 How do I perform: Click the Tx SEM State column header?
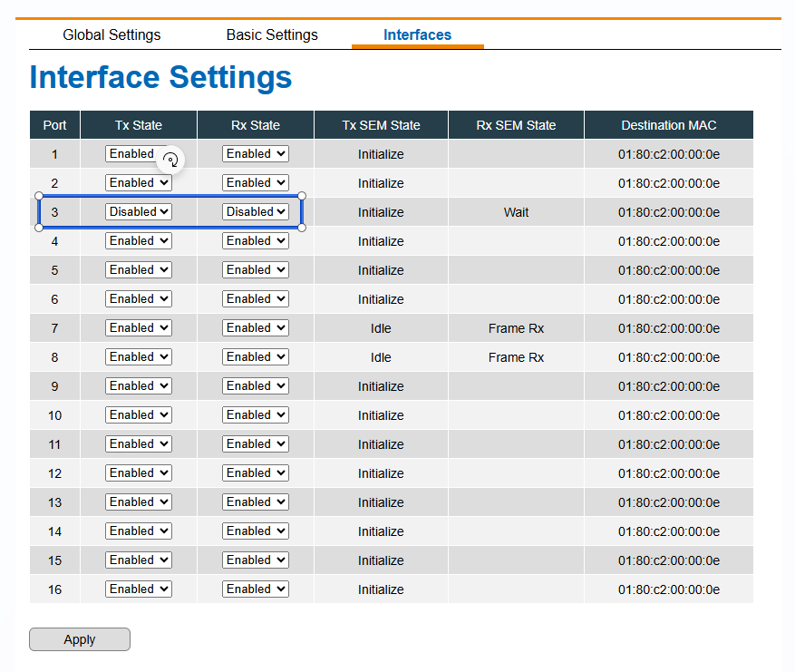pos(381,125)
